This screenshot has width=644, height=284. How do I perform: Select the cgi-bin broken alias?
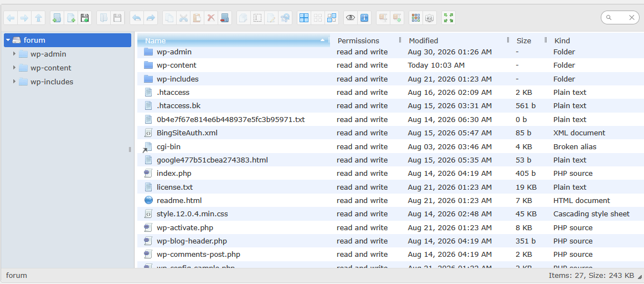coord(390,146)
